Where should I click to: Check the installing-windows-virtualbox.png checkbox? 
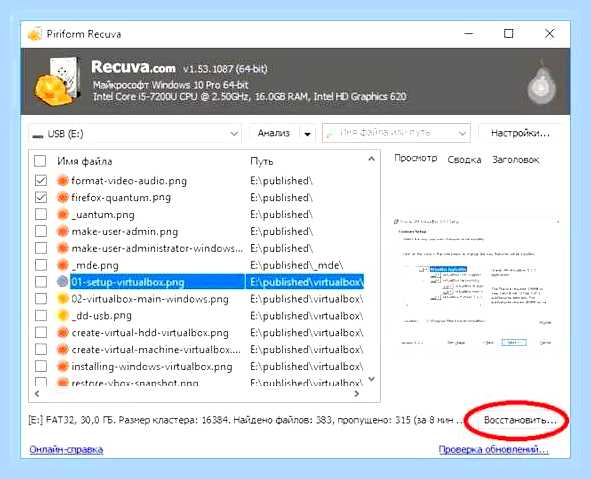click(x=41, y=366)
